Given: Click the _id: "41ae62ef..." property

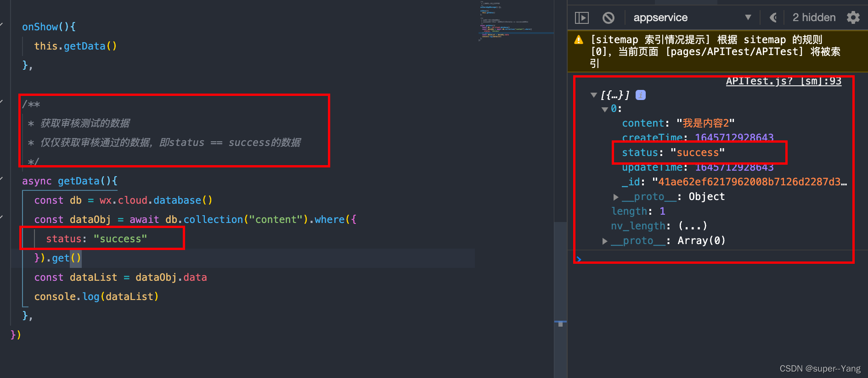Looking at the screenshot, I should tap(734, 182).
